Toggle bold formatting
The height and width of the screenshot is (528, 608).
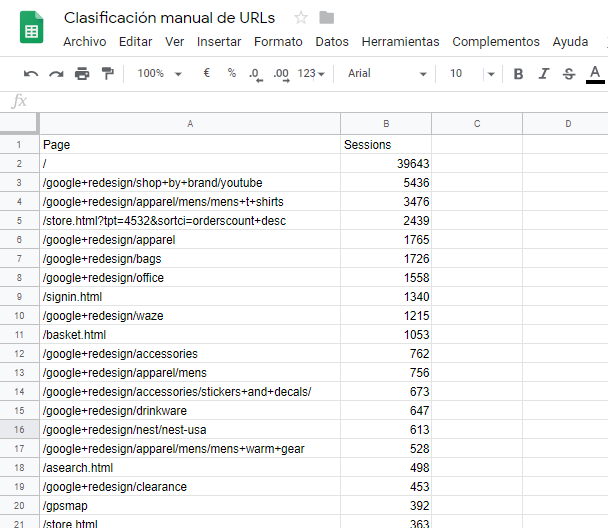coord(518,74)
